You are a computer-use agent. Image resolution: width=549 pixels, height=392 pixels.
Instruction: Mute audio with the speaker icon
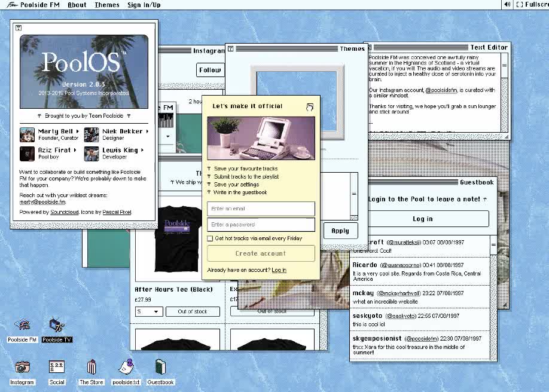pos(507,5)
